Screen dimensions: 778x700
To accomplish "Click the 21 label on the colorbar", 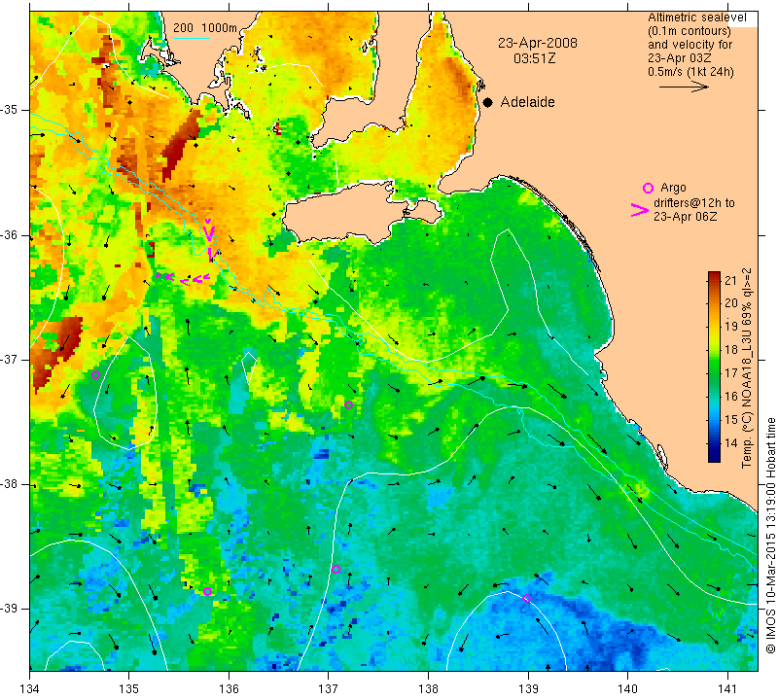I will 731,280.
